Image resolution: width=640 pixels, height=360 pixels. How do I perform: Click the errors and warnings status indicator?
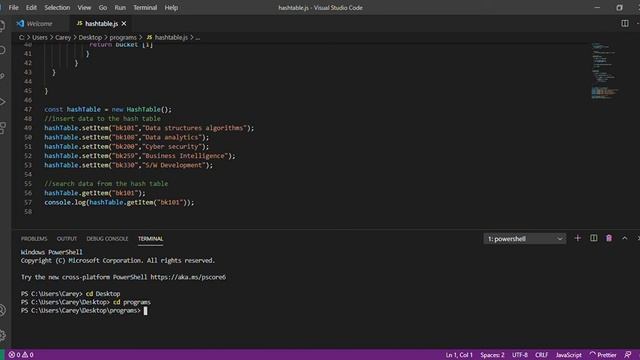(21, 355)
